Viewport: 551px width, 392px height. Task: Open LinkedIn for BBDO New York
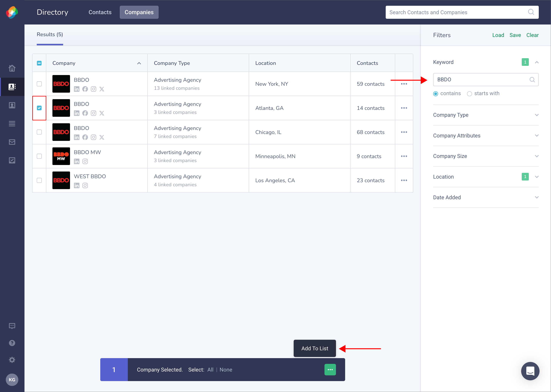coord(77,89)
